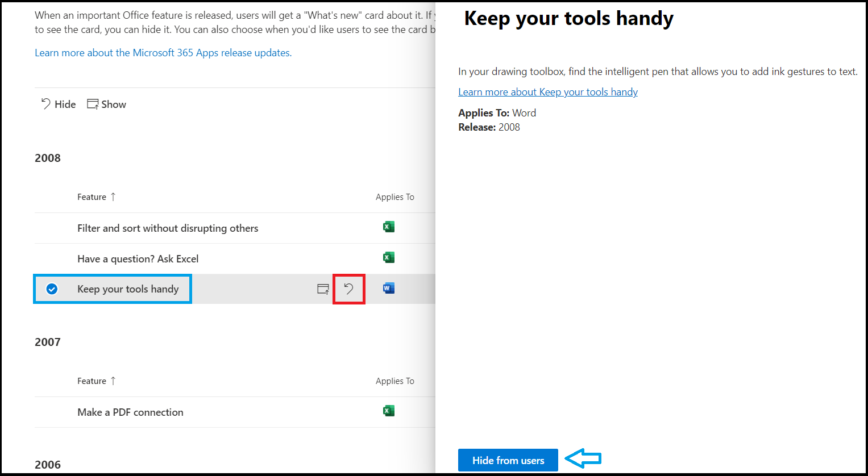Click the Excel icon beside "Have a question? Ask Excel"

click(x=388, y=257)
